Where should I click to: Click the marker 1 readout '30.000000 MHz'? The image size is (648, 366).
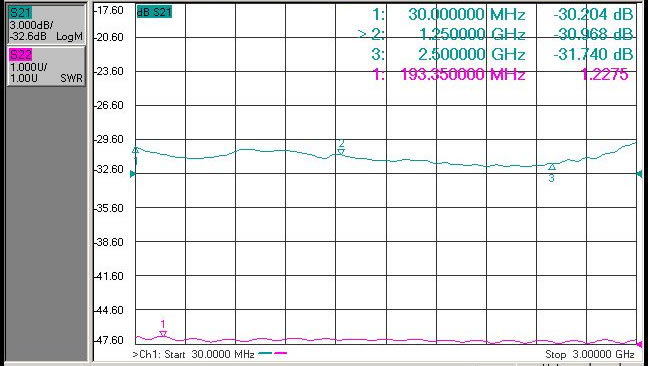[x=467, y=15]
